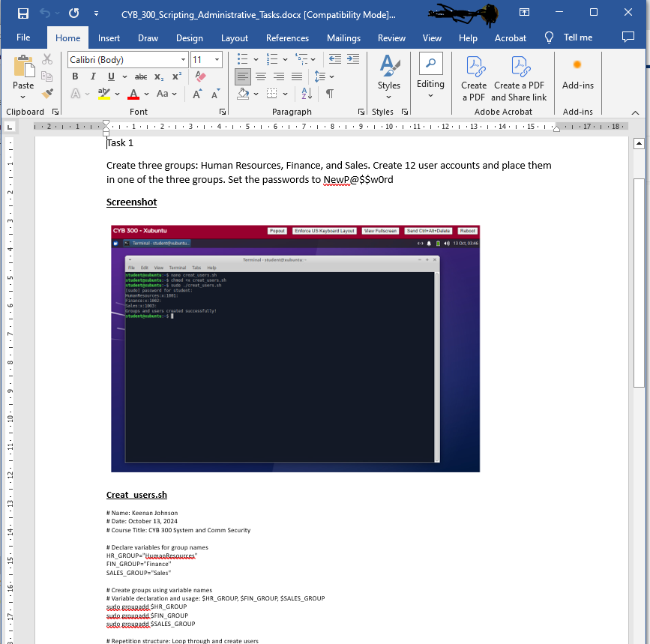650x644 pixels.
Task: Apply yellow text highlight color
Action: click(x=104, y=94)
